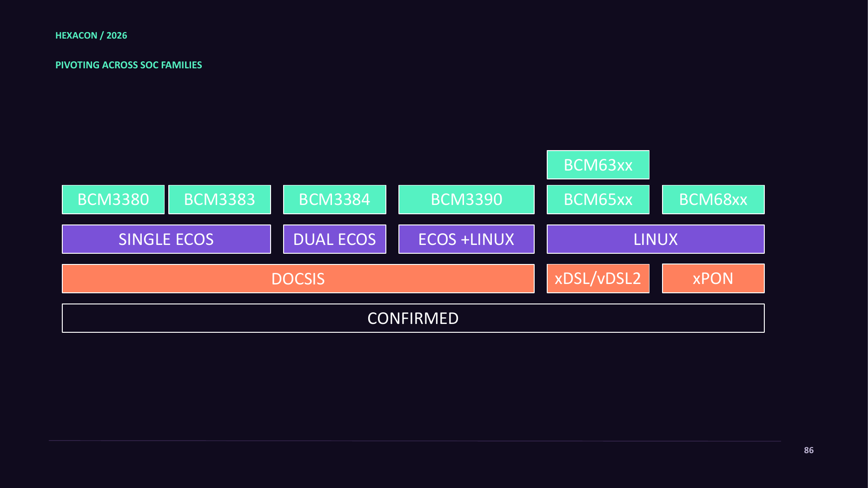Click the CONFIRMED outlined bar

[413, 318]
